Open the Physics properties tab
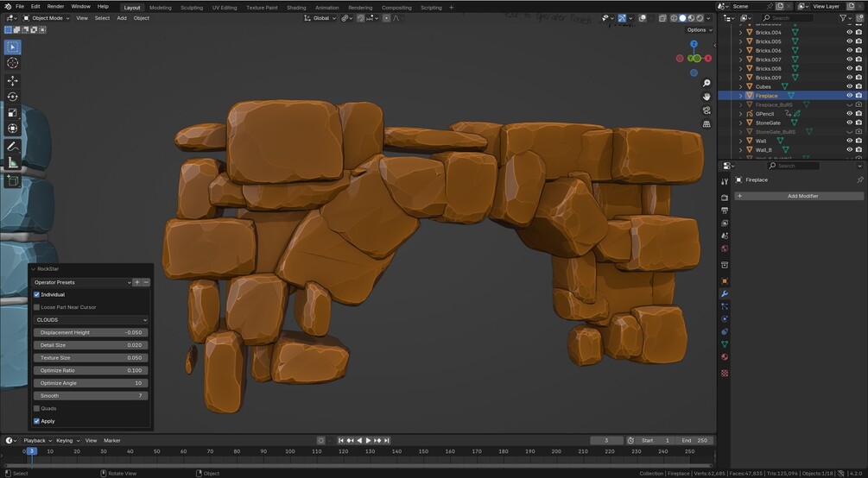Screen dimensions: 868x478 pos(724,318)
